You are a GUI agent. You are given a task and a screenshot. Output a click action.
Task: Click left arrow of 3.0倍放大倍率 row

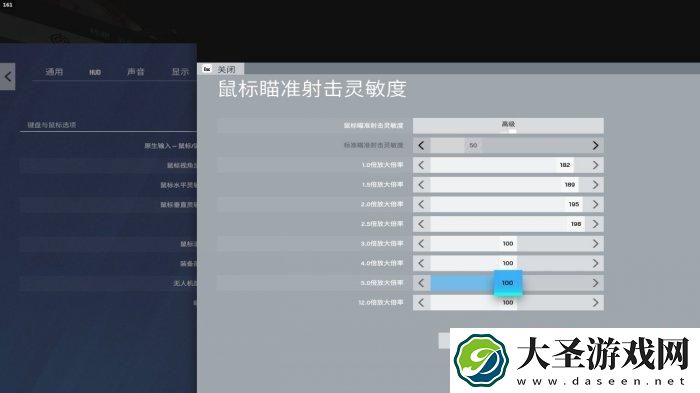click(421, 243)
